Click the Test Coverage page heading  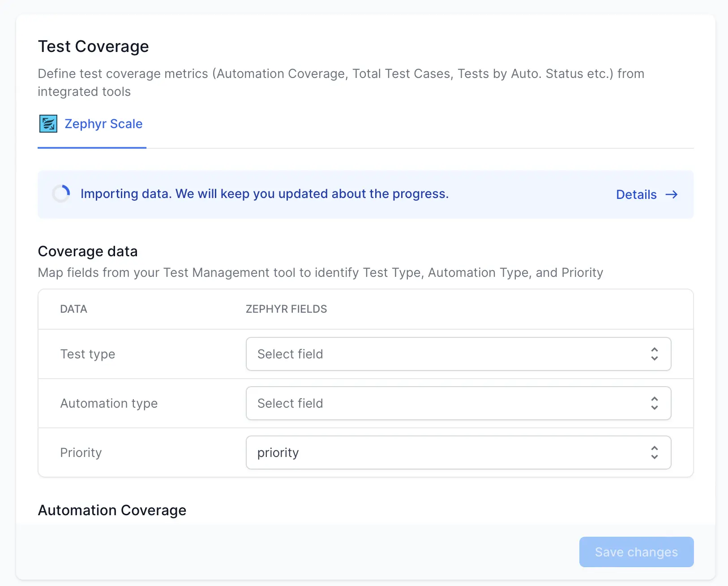[93, 47]
